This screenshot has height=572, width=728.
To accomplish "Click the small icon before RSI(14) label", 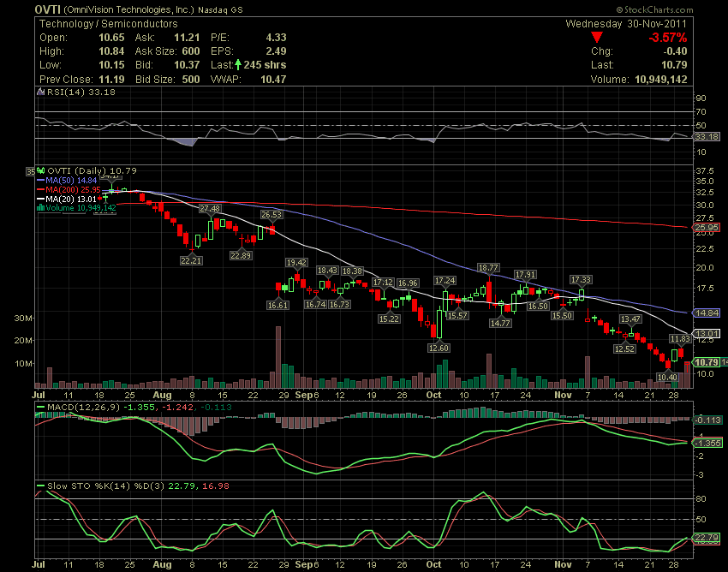I will point(41,92).
